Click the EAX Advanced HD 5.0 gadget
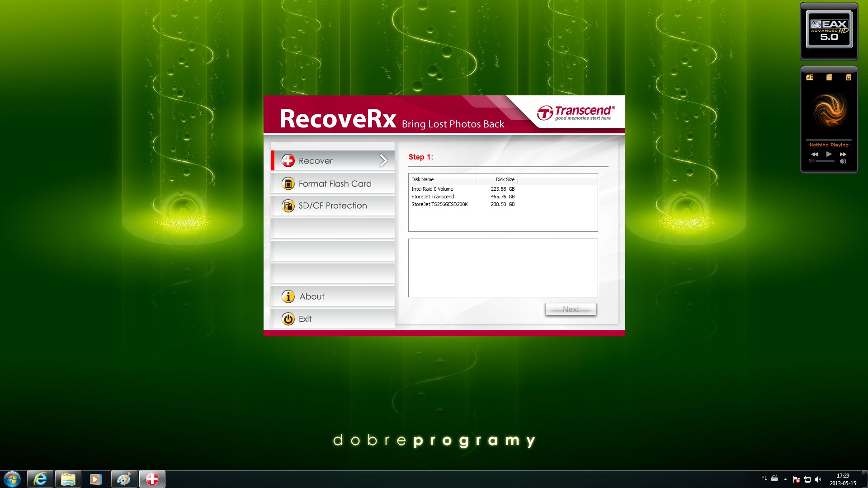This screenshot has height=488, width=868. [x=829, y=31]
